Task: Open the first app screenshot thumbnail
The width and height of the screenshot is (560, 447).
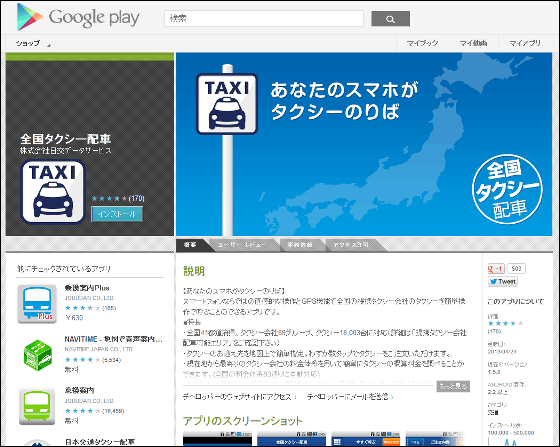Action: 217,439
